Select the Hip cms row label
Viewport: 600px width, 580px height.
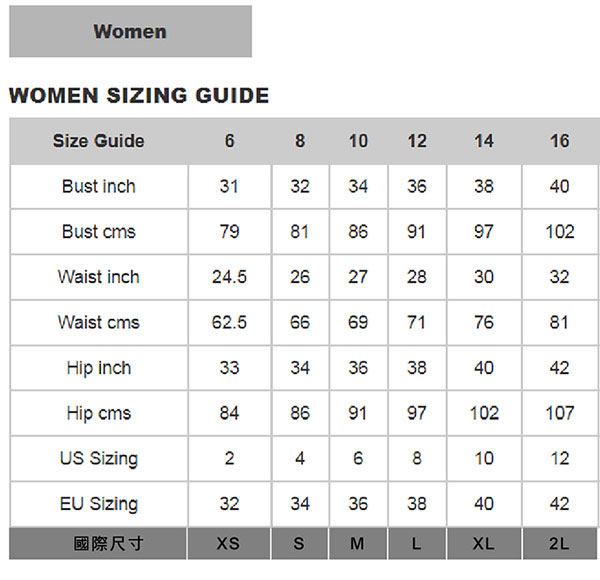(98, 413)
